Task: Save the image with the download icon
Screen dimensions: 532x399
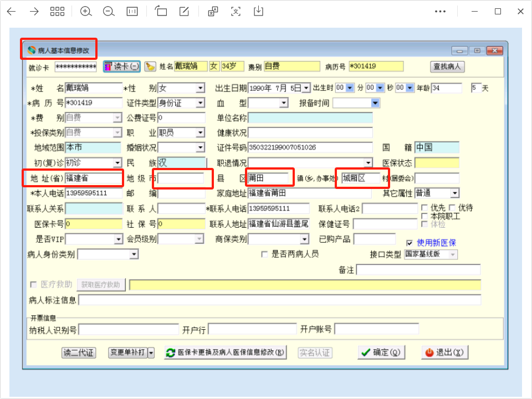Action: pyautogui.click(x=259, y=11)
